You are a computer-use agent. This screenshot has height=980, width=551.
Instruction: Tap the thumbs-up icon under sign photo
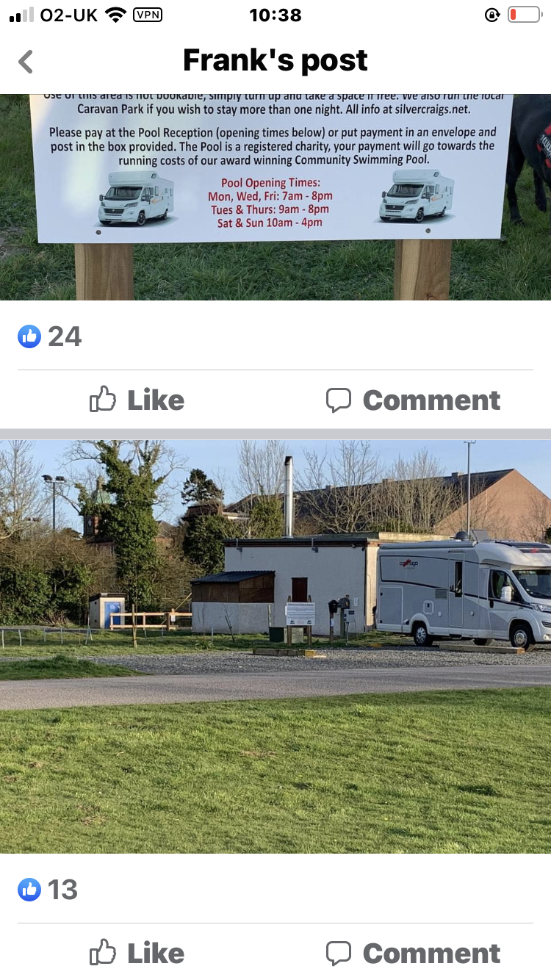click(x=103, y=400)
